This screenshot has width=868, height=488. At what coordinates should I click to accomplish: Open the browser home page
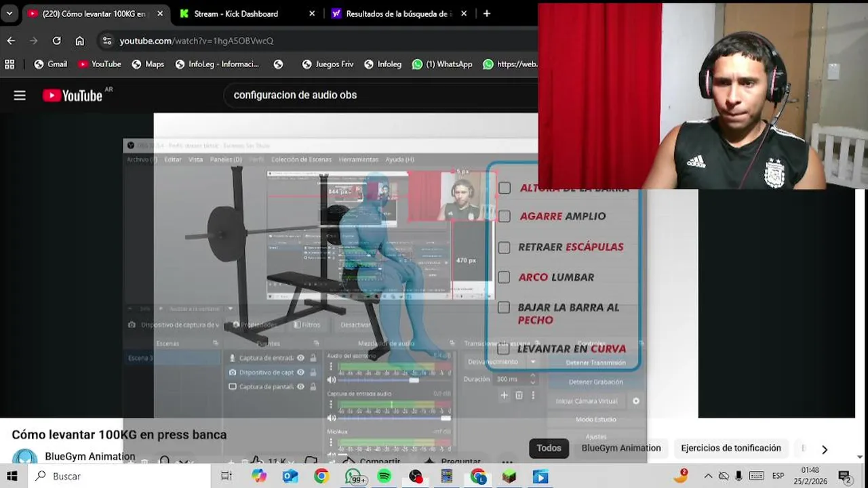coord(79,41)
